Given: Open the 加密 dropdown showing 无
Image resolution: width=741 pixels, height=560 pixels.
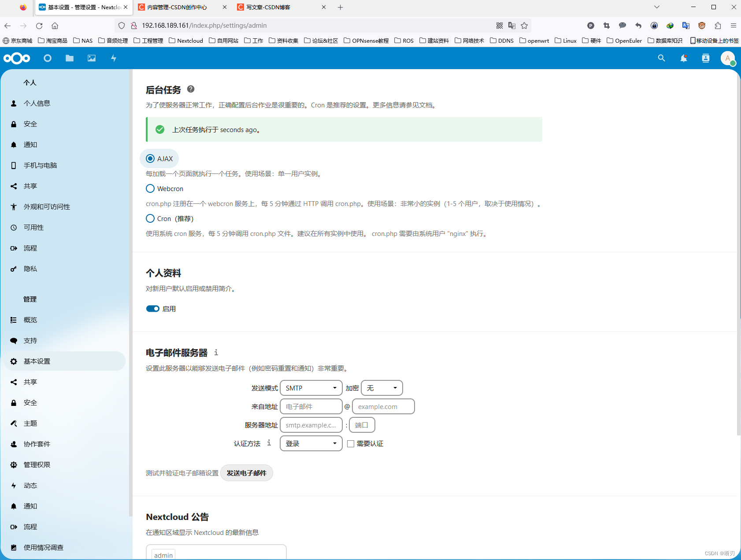Looking at the screenshot, I should 382,388.
